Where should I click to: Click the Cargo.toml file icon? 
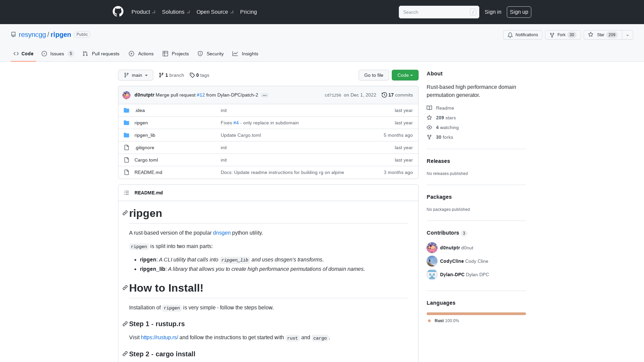pyautogui.click(x=126, y=160)
